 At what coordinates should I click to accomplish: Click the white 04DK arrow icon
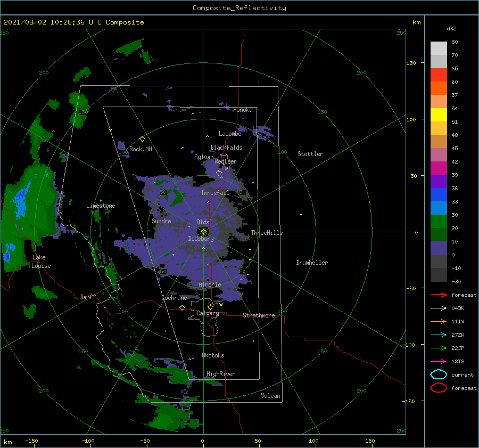439,308
